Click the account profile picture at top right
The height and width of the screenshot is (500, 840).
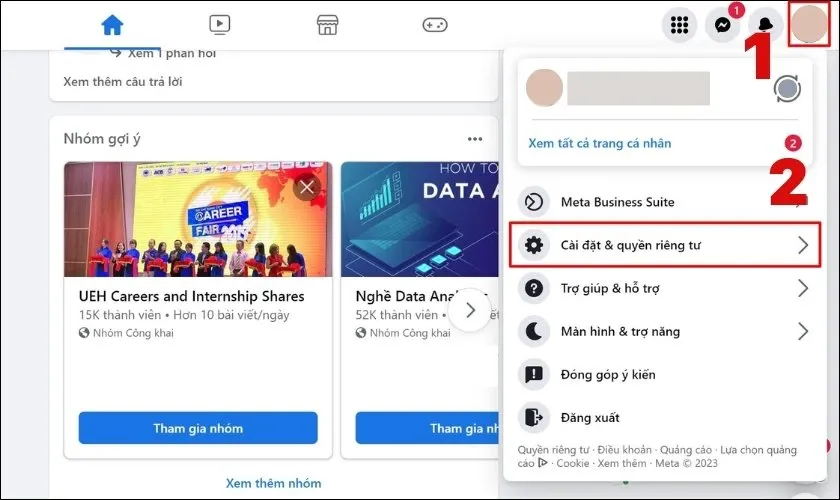tap(807, 25)
